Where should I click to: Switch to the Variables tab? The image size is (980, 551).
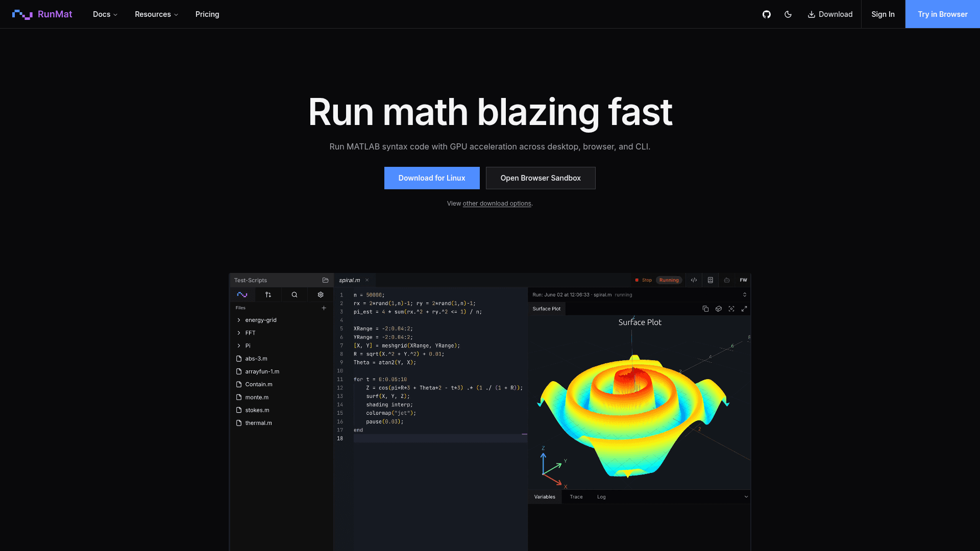(545, 497)
